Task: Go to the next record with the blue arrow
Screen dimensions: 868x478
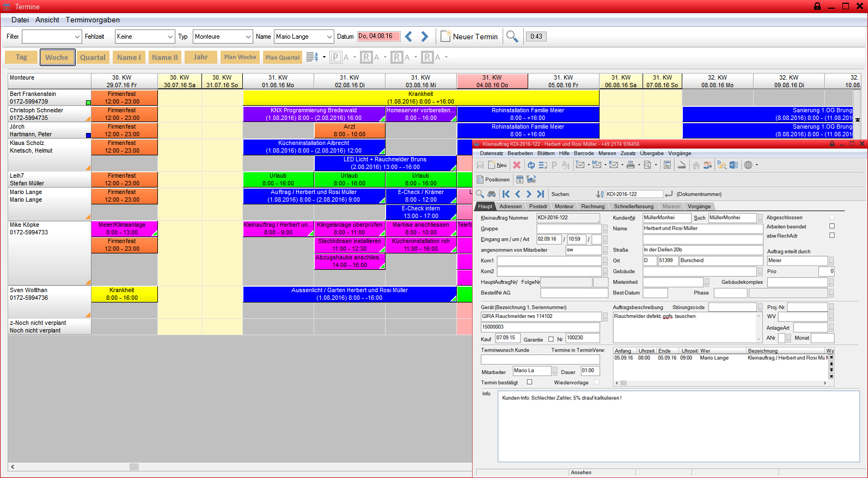Action: point(529,194)
